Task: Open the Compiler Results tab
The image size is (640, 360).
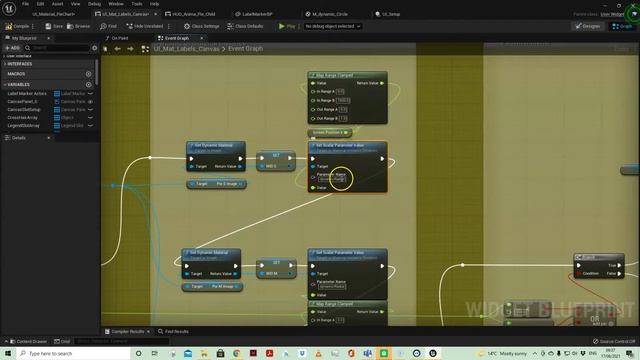Action: click(127, 331)
